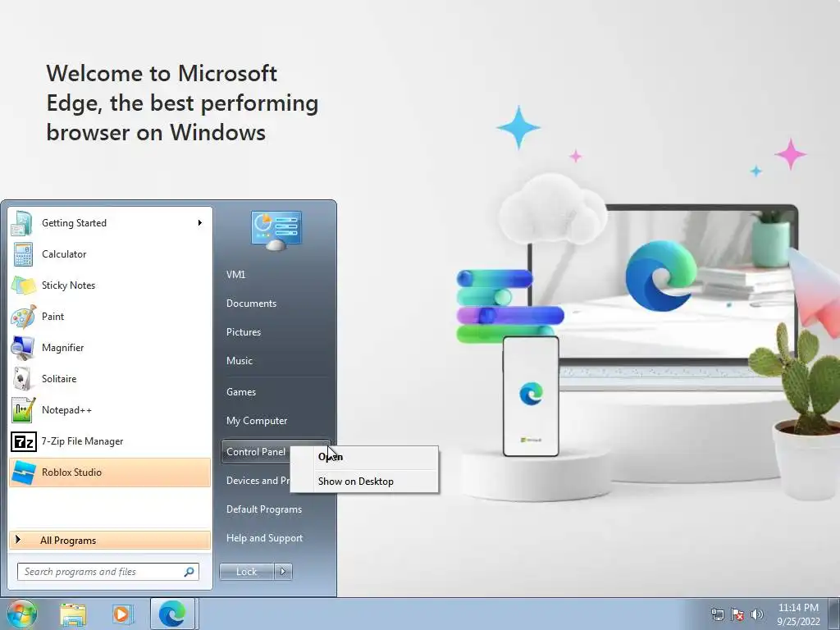Launch Roblox Studio icon
Viewport: 840px width, 630px height.
pyautogui.click(x=23, y=472)
